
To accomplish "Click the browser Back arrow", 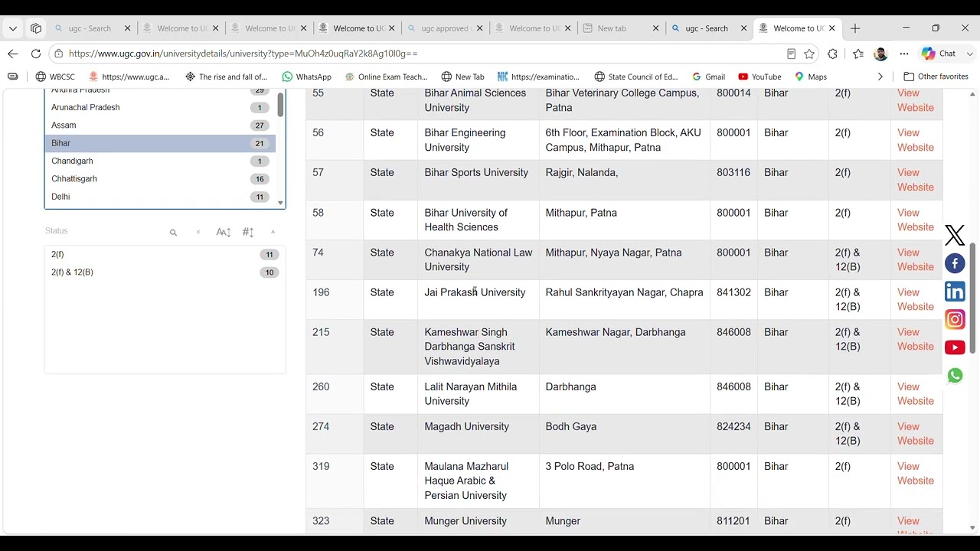I will 13,54.
